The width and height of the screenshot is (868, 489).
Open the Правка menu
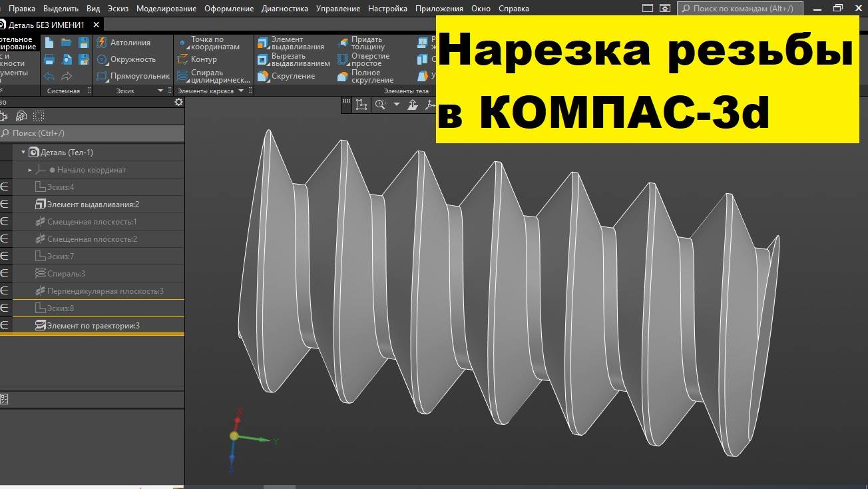pyautogui.click(x=22, y=9)
